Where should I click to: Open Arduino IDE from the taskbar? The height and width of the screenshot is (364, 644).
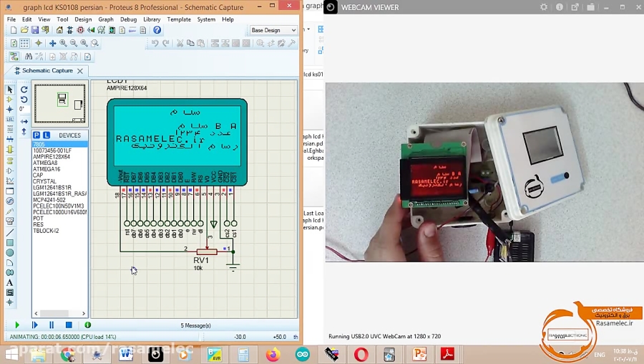[303, 354]
